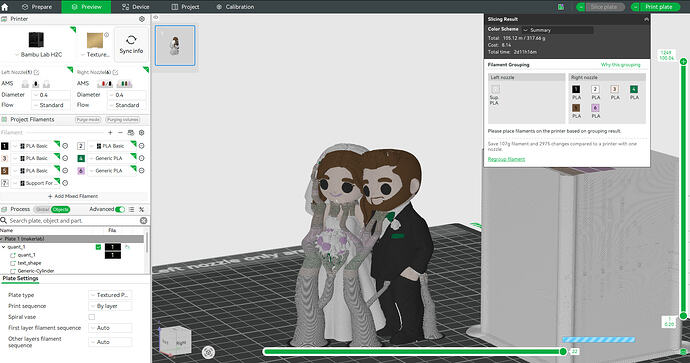Open view settings icon at bottom of viewport
Screen dimensions: 690x363
[x=209, y=352]
